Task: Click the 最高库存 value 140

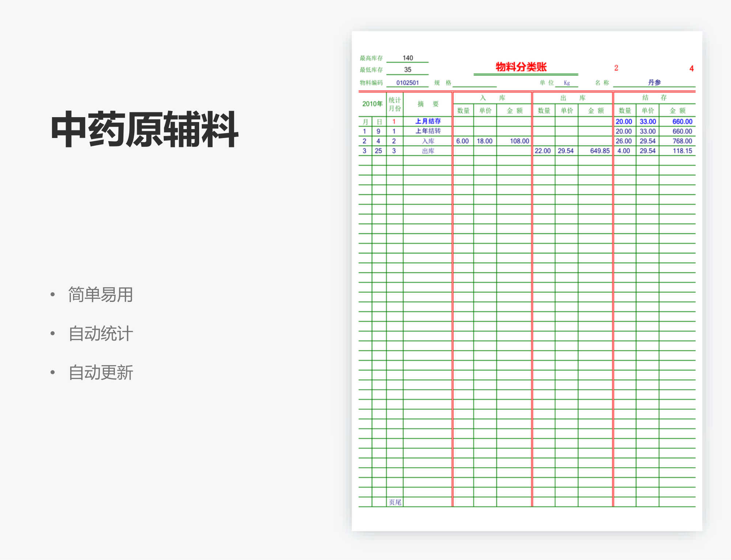Action: (408, 58)
